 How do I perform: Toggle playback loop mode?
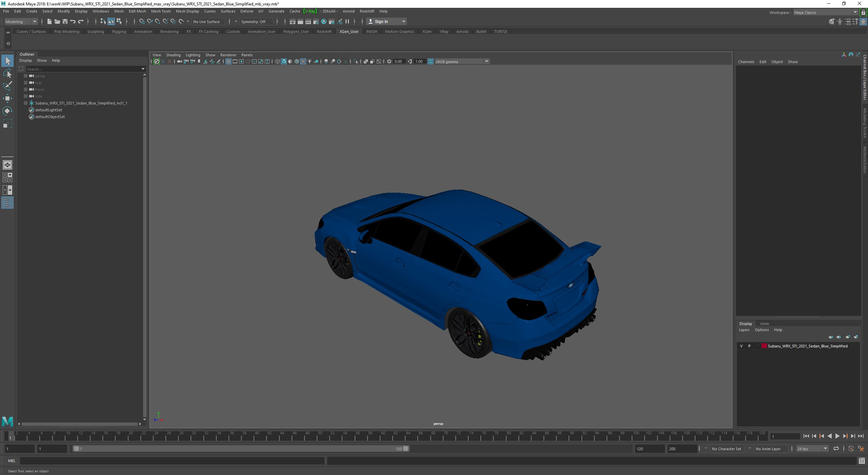[836, 449]
